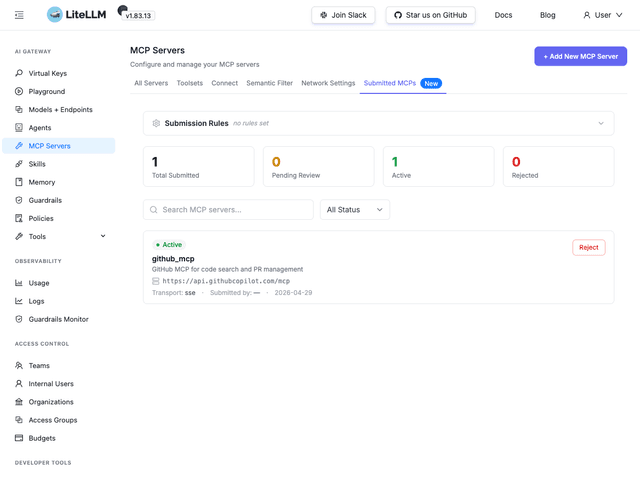Click the Active count stat card

[439, 167]
